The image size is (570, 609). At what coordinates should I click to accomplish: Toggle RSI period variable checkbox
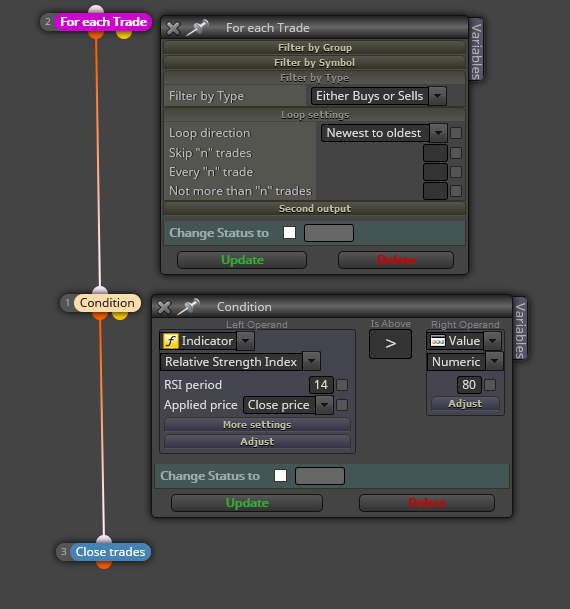tap(342, 385)
